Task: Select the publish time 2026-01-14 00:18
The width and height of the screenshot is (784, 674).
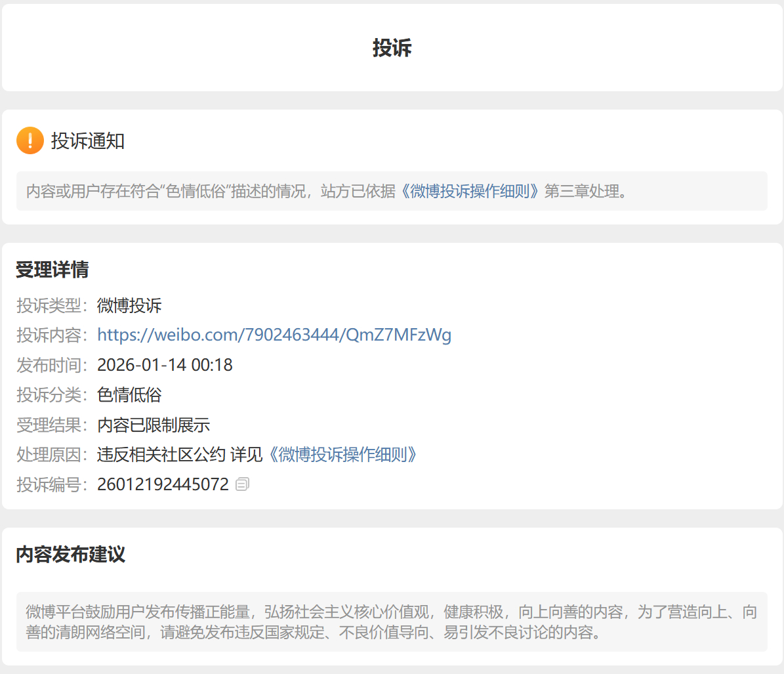Action: coord(164,364)
